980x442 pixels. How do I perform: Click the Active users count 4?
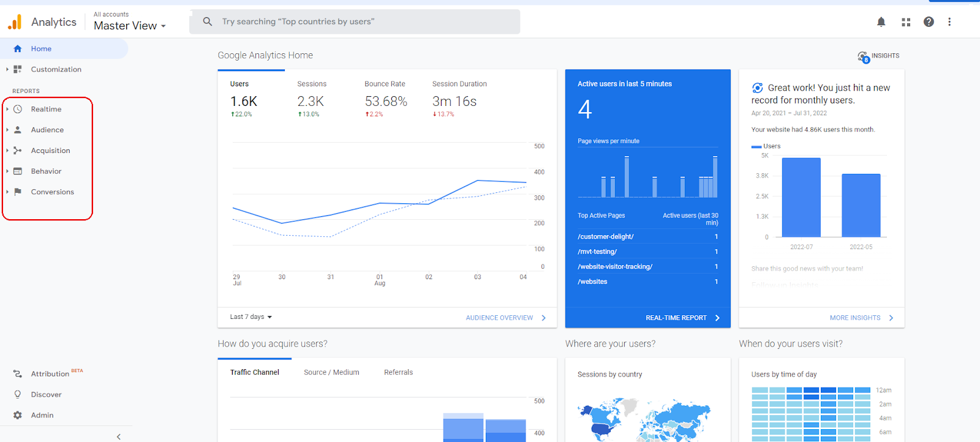(585, 110)
